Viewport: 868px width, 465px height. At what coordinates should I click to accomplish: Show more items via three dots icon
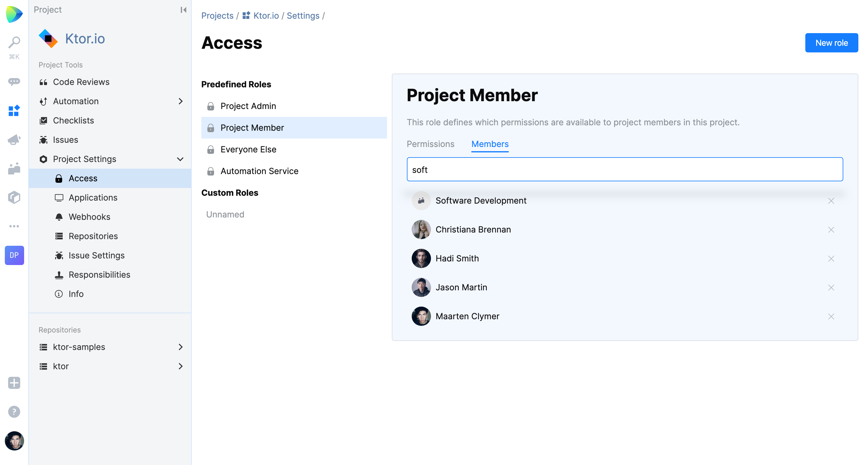[14, 226]
